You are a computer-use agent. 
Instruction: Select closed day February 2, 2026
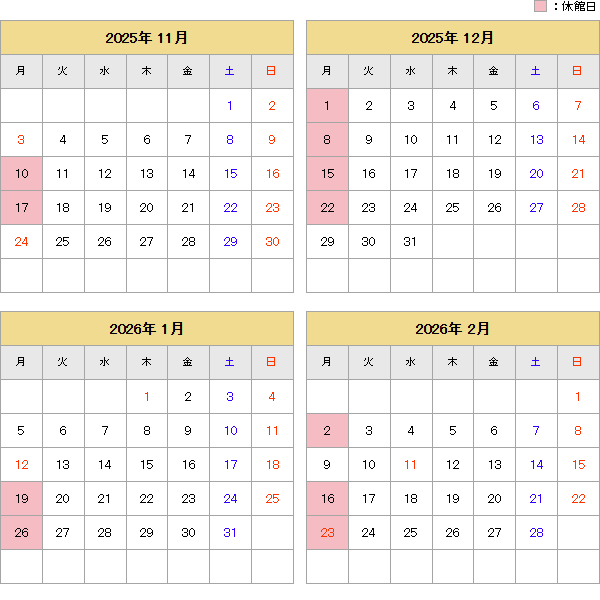pyautogui.click(x=327, y=431)
